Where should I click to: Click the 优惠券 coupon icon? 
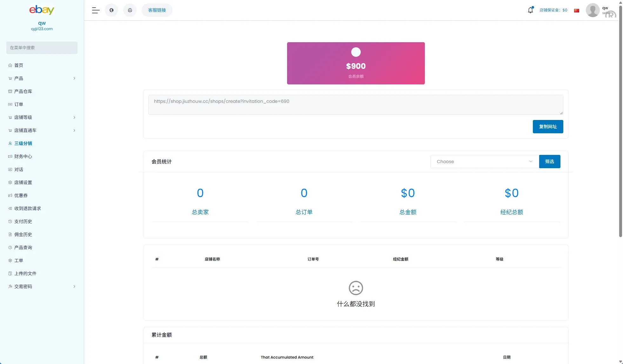click(10, 195)
